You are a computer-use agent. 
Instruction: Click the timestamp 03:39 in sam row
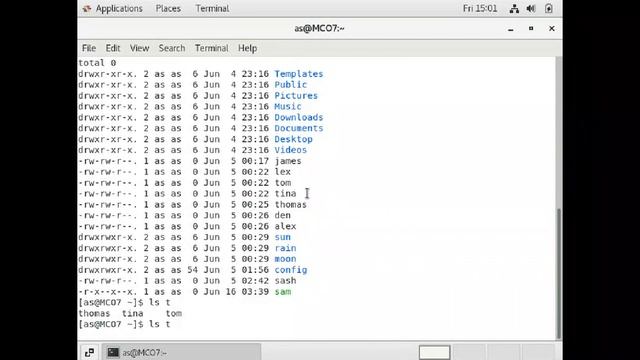tap(255, 291)
